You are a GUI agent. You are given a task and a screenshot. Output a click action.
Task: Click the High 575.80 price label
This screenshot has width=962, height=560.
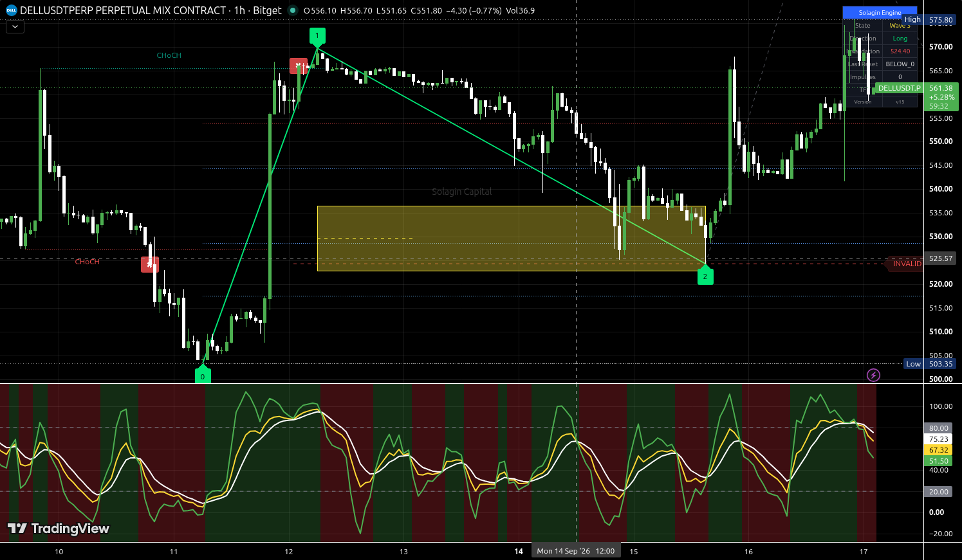pos(931,20)
